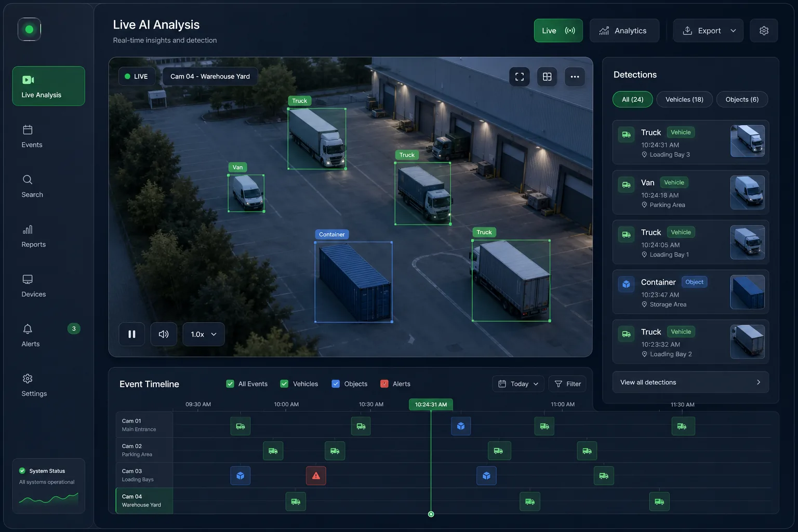Image resolution: width=798 pixels, height=532 pixels.
Task: Open the System Status panel
Action: [x=49, y=486]
